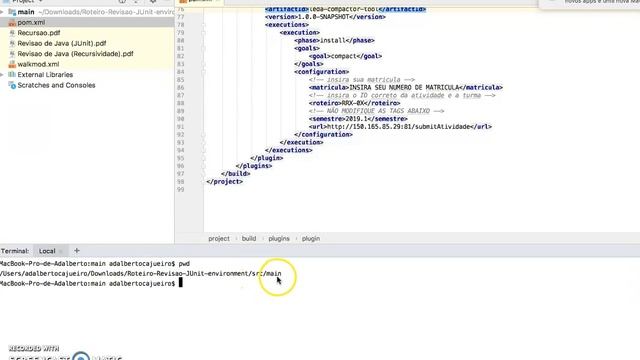Click line number 99 in the gutter
Viewport: 640px width, 360px height.
pos(180,189)
